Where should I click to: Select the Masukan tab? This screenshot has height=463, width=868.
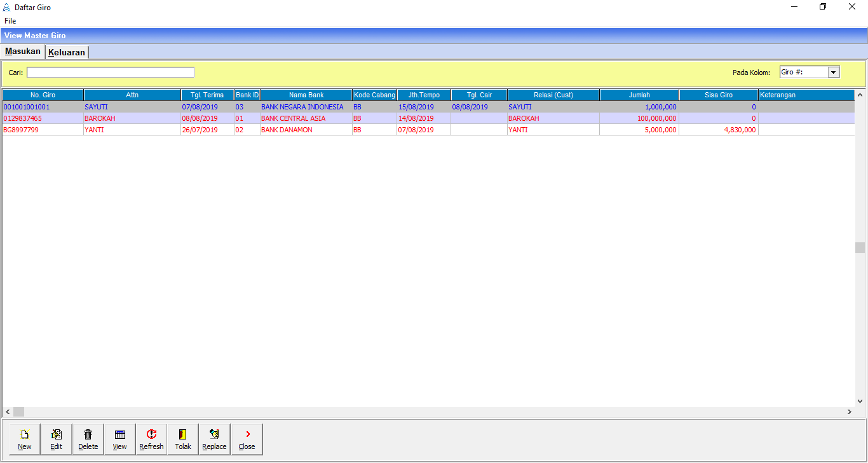point(23,52)
